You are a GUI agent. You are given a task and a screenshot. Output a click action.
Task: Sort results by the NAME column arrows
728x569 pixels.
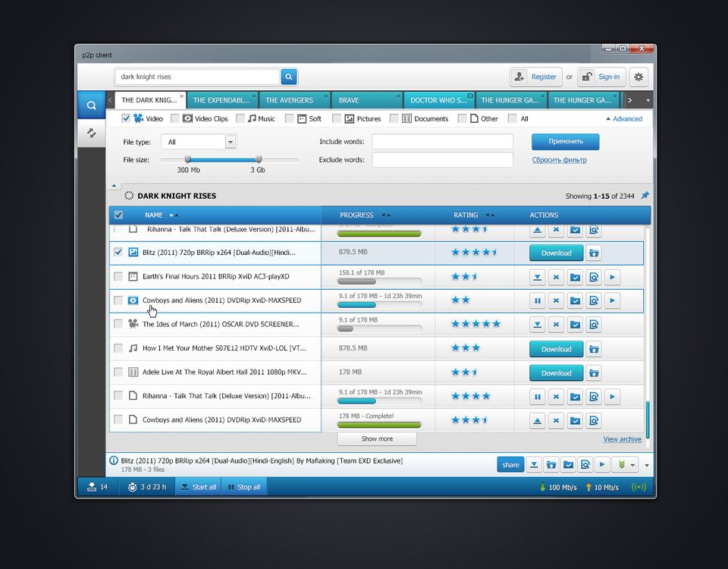pos(174,215)
